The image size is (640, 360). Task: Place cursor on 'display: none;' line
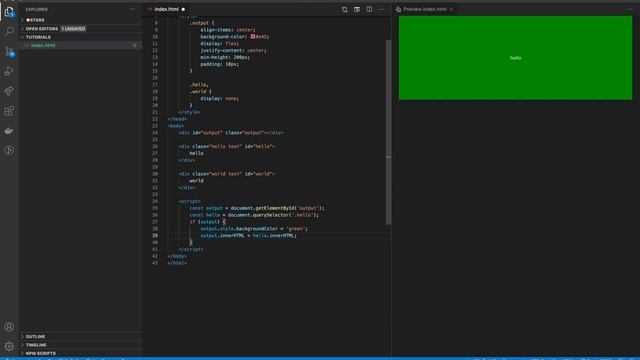pos(219,98)
